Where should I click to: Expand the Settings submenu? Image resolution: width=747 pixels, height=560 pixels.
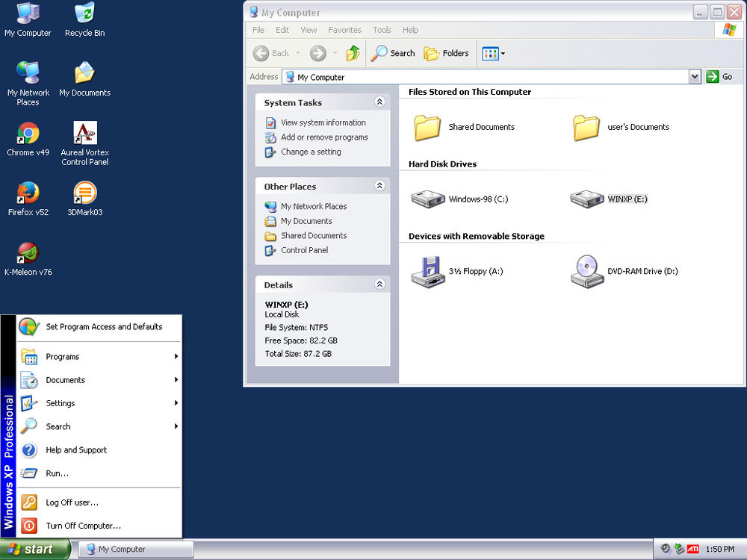point(99,403)
